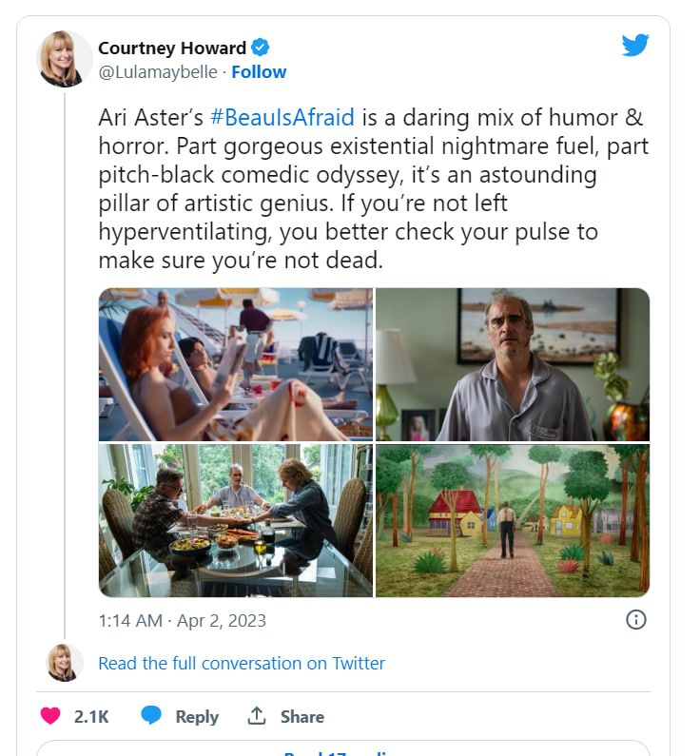Open the painted village pathway image
The height and width of the screenshot is (756, 700).
point(513,520)
